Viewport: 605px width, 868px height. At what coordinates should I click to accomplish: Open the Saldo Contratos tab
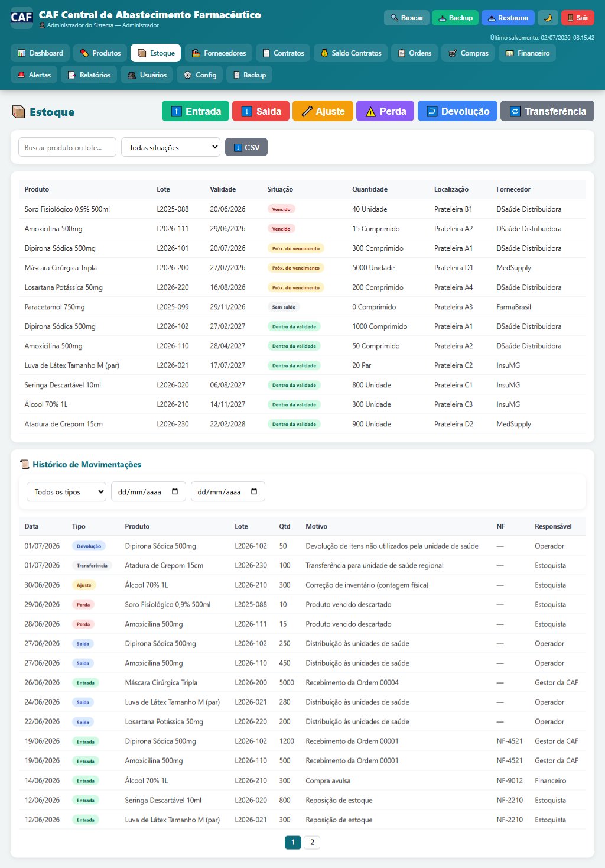351,53
